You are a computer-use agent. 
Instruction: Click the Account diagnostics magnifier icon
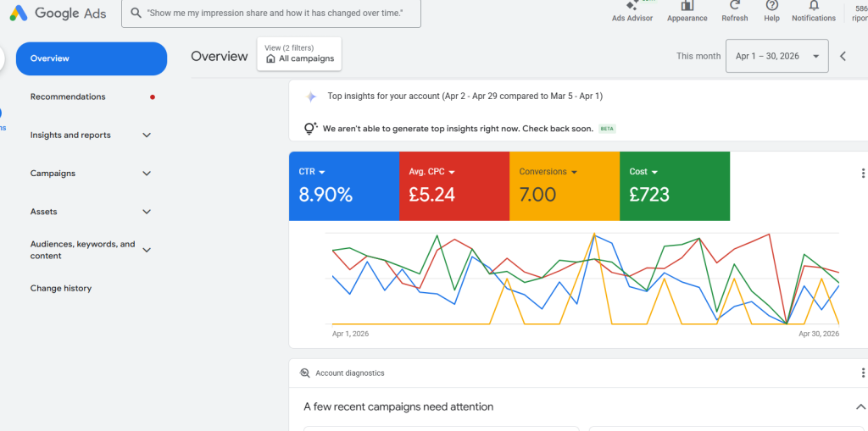tap(305, 373)
